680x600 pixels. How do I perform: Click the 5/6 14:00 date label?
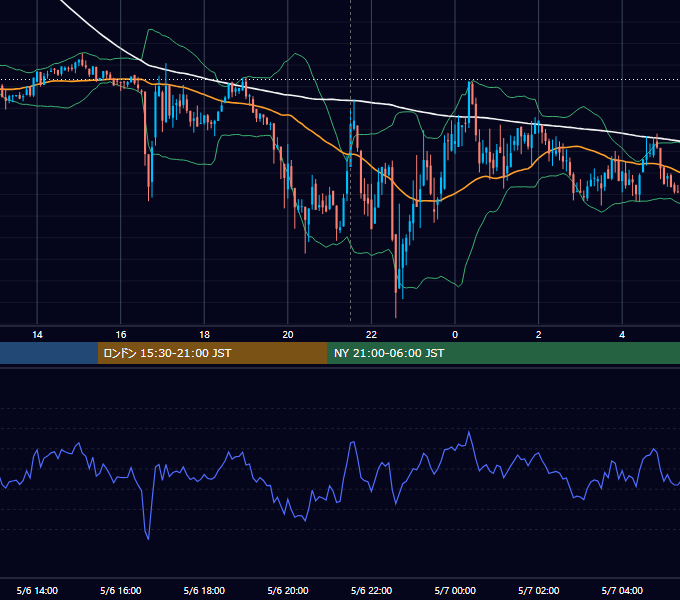tap(37, 590)
